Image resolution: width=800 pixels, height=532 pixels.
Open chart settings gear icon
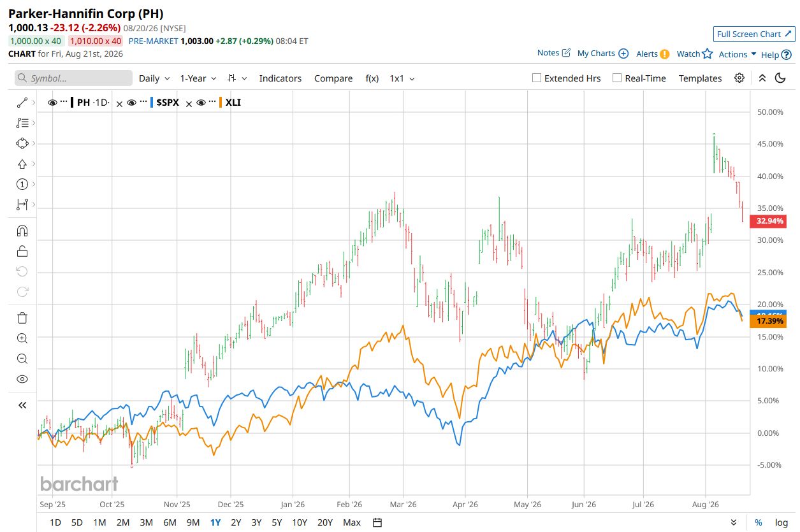coord(739,78)
